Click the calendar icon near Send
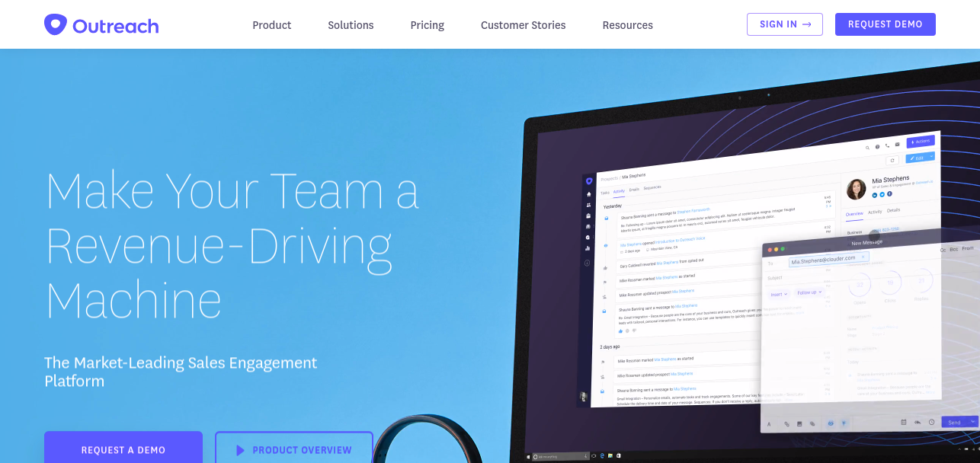The width and height of the screenshot is (980, 463). [904, 422]
